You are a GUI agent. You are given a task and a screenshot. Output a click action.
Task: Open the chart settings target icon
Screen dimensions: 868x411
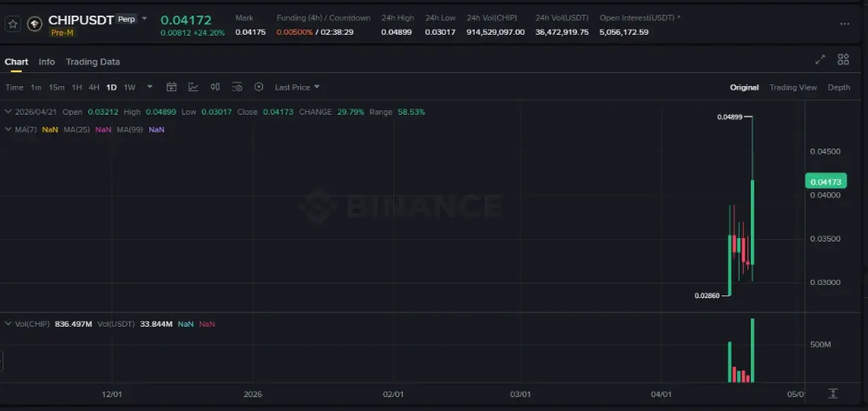[259, 87]
